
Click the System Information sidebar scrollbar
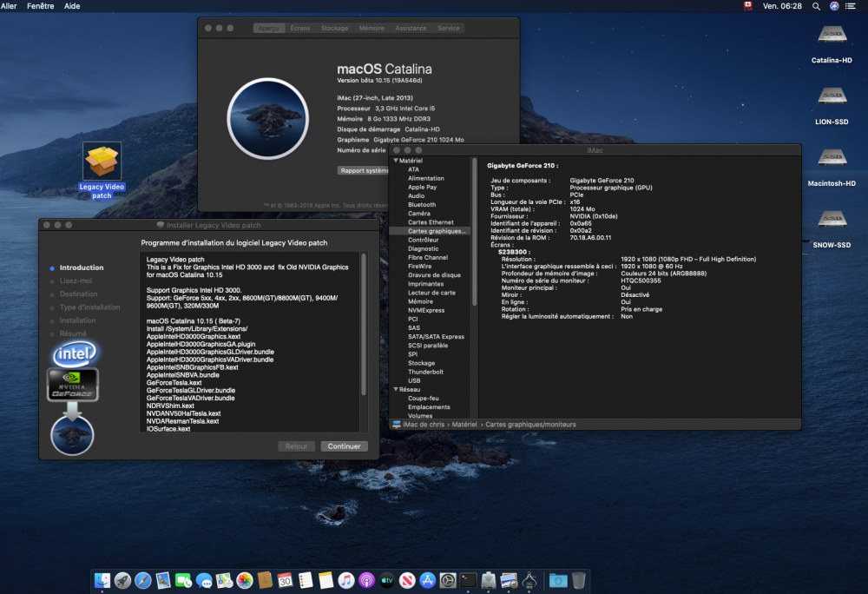pos(474,233)
